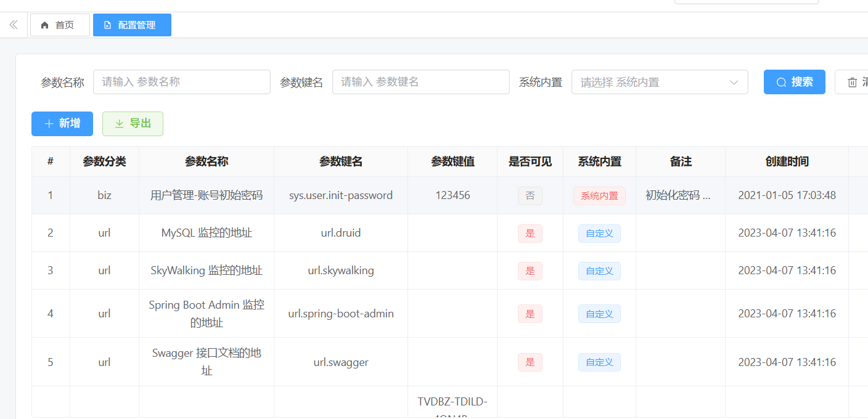The height and width of the screenshot is (419, 868).
Task: Click the 导出 button
Action: [133, 124]
